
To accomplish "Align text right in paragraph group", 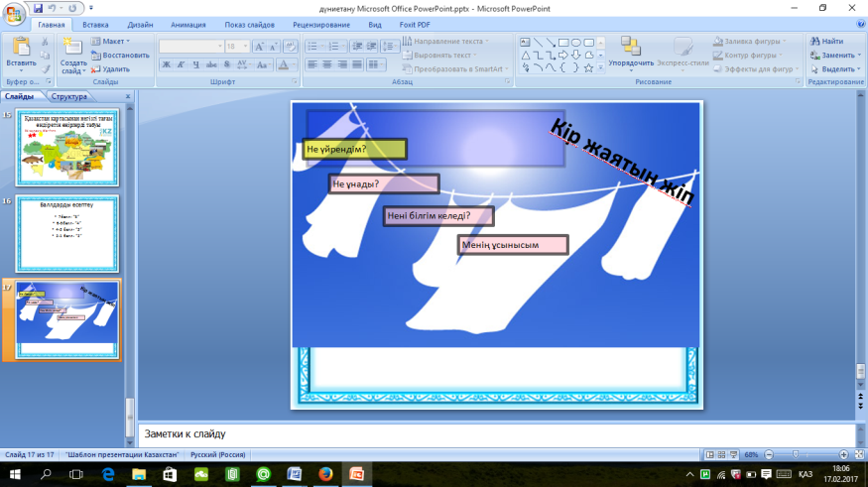I will pyautogui.click(x=342, y=64).
